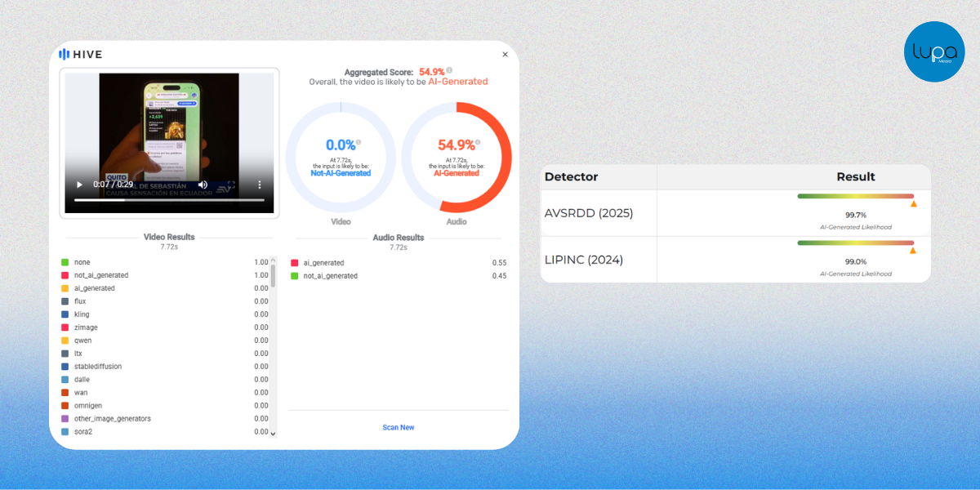Close the Hive results panel
Image resolution: width=980 pixels, height=490 pixels.
[x=505, y=55]
